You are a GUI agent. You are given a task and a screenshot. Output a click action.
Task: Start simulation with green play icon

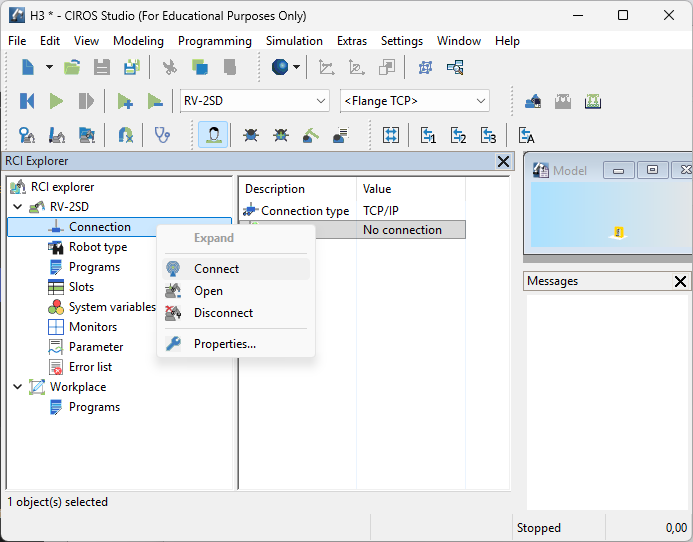(x=56, y=101)
